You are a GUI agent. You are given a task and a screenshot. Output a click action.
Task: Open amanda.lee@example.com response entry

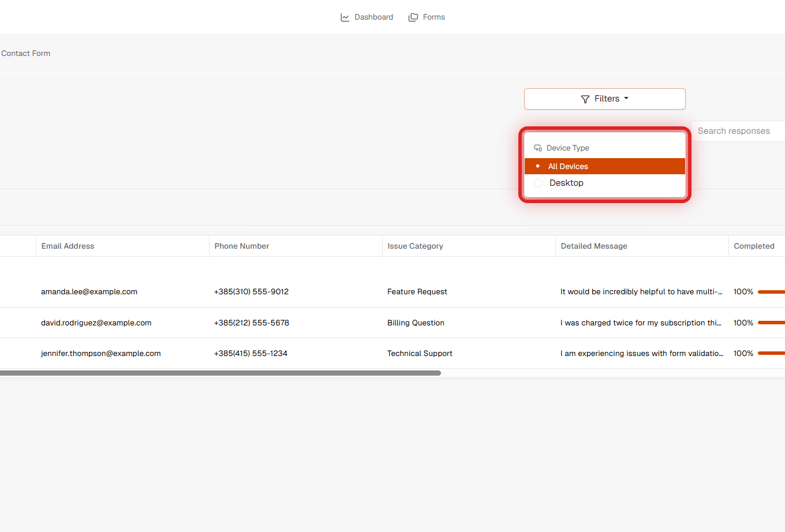tap(89, 291)
